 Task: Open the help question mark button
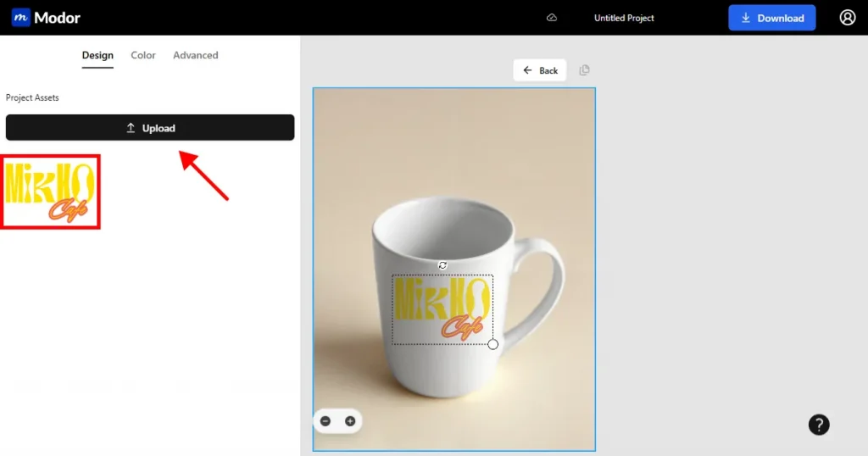click(x=819, y=425)
